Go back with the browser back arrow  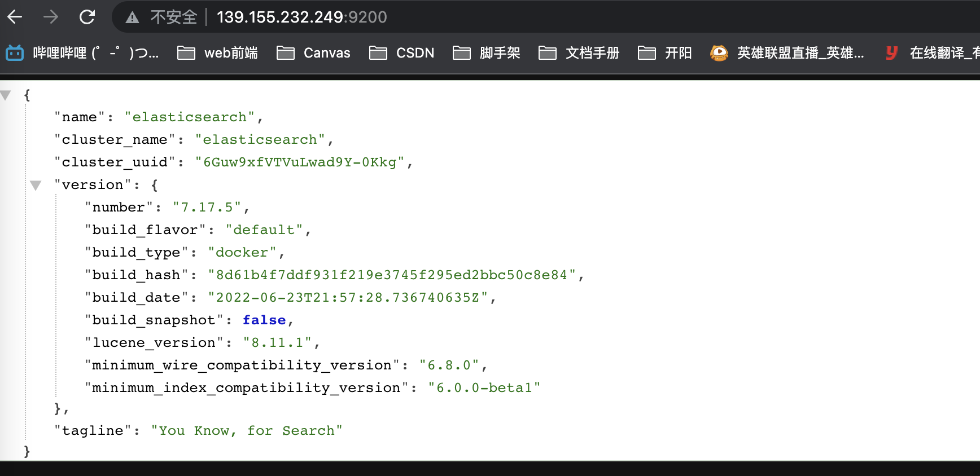(x=15, y=17)
